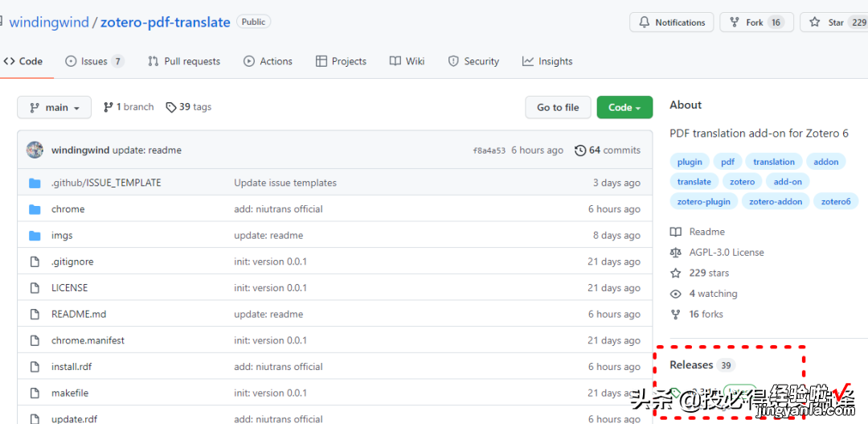868x424 pixels.
Task: Click the chrome.manifest file icon
Action: click(x=35, y=340)
